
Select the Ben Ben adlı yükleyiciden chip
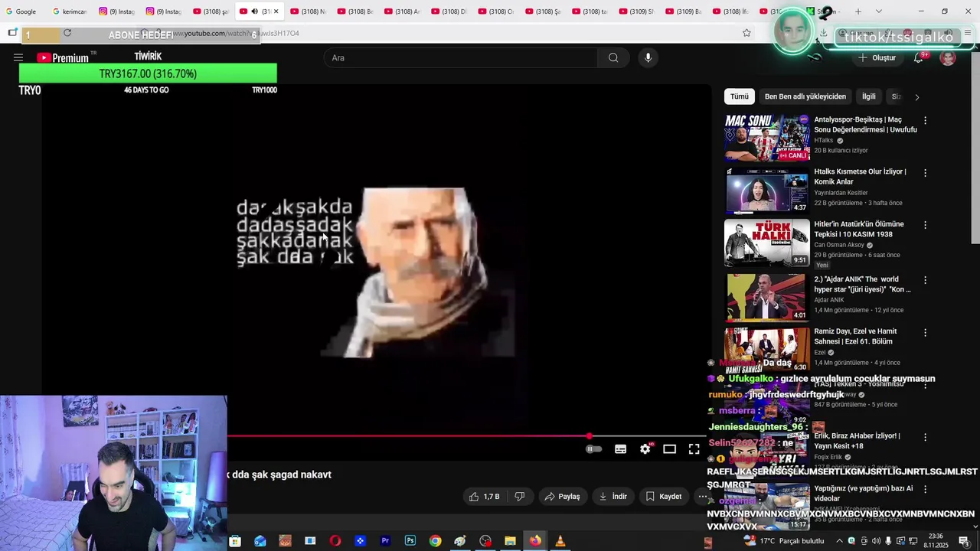pyautogui.click(x=805, y=96)
